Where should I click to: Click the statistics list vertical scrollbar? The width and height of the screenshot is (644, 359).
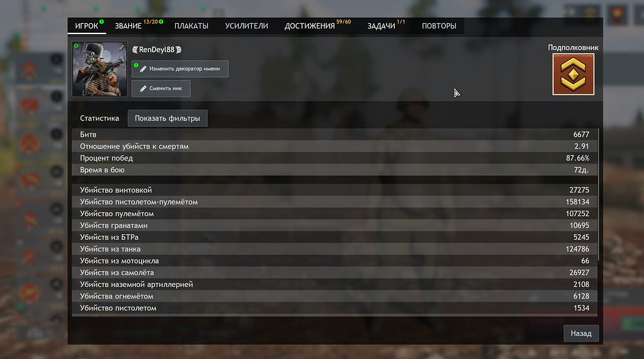pyautogui.click(x=599, y=193)
